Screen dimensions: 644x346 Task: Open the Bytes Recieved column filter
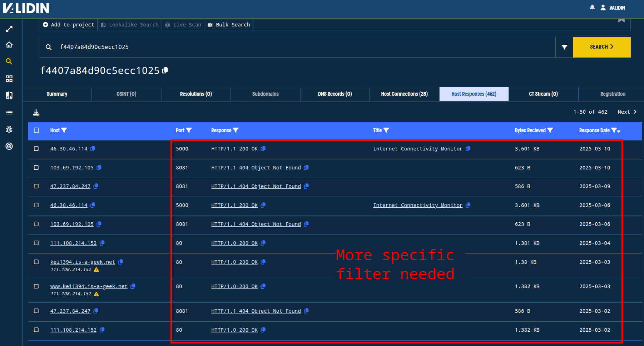[550, 130]
